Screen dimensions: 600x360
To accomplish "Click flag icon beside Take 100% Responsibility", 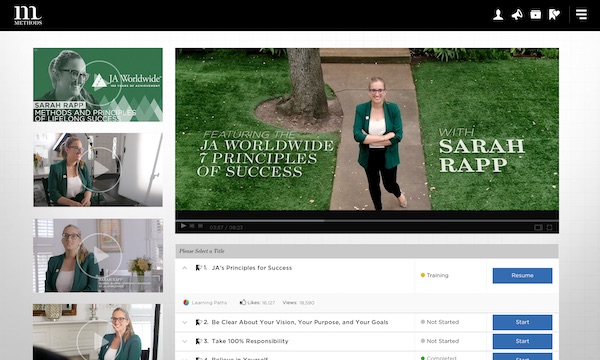I will pyautogui.click(x=199, y=341).
